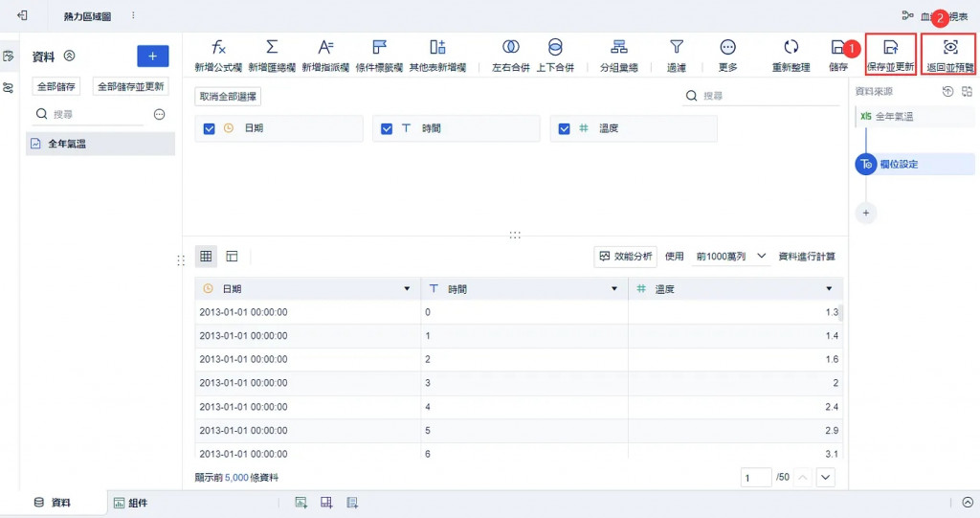Click the second icon in the left rail
The width and height of the screenshot is (980, 518).
8,87
